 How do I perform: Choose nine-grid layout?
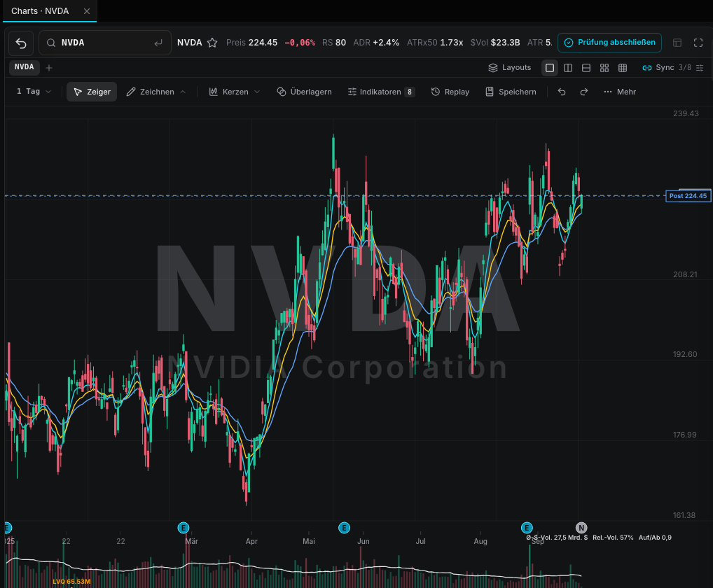pos(623,68)
